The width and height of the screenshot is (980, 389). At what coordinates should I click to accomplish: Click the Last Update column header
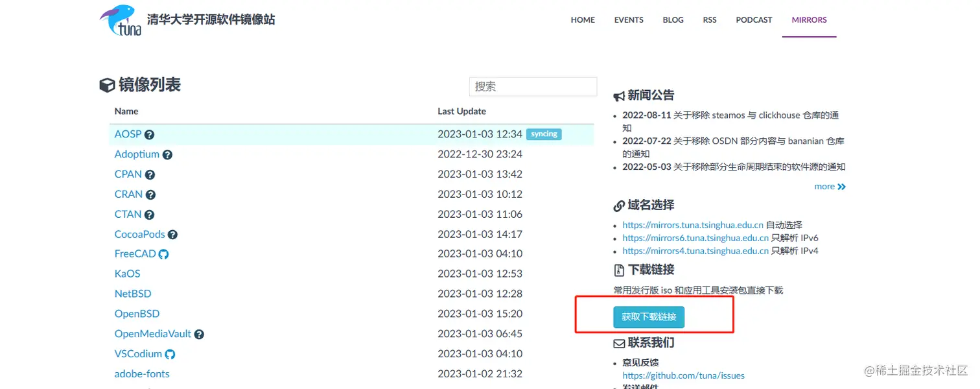pos(461,112)
